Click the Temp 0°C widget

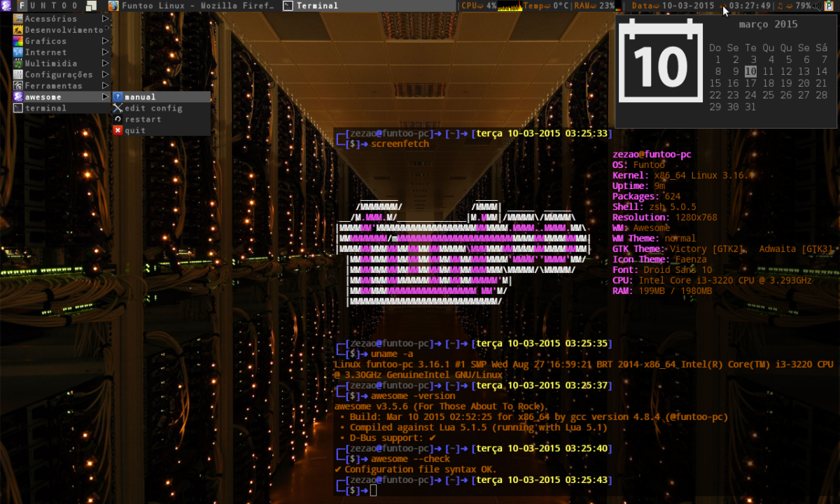[547, 6]
